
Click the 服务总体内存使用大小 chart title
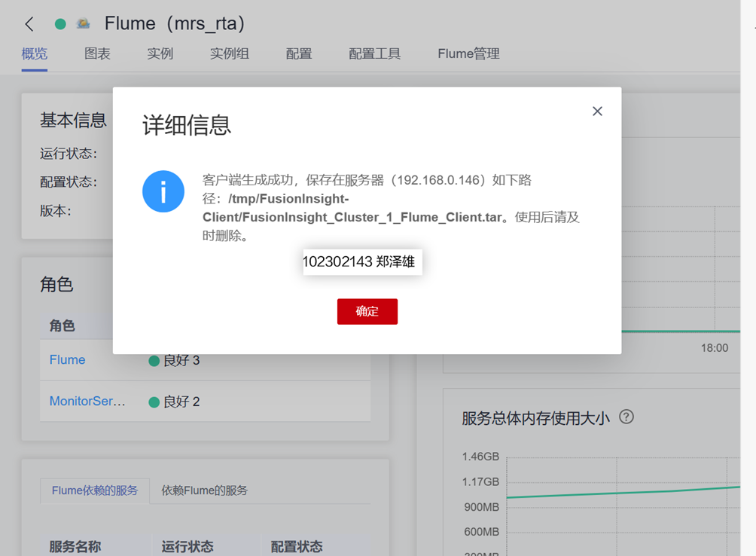pos(535,418)
